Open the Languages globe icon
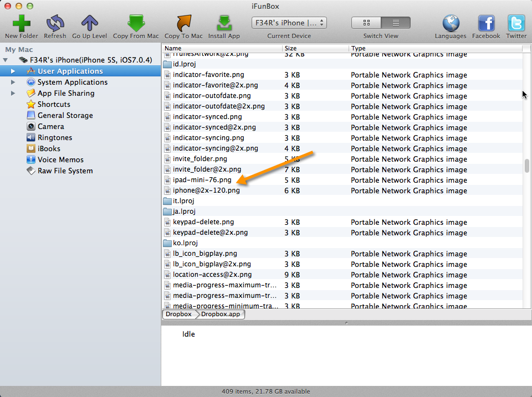The height and width of the screenshot is (397, 532). click(451, 23)
